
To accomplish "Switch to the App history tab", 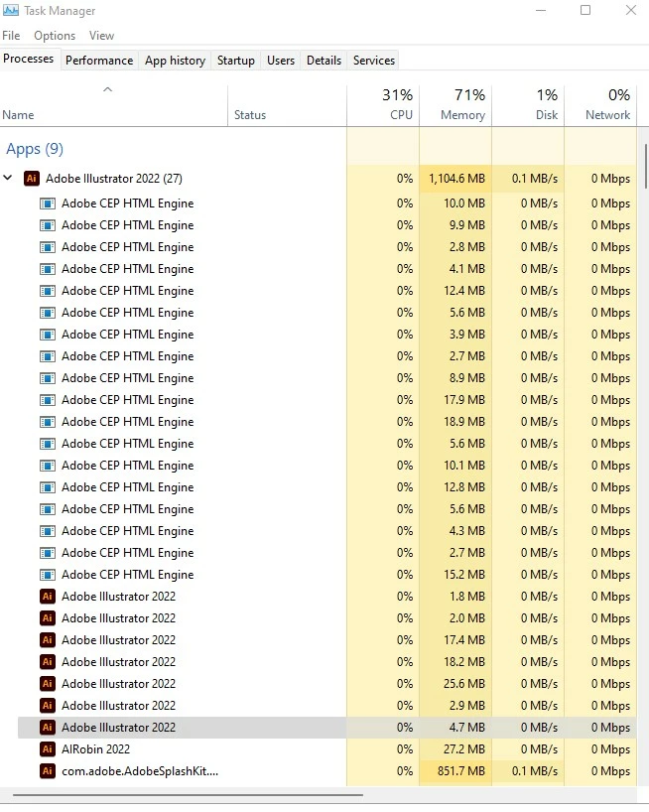I will pyautogui.click(x=175, y=61).
